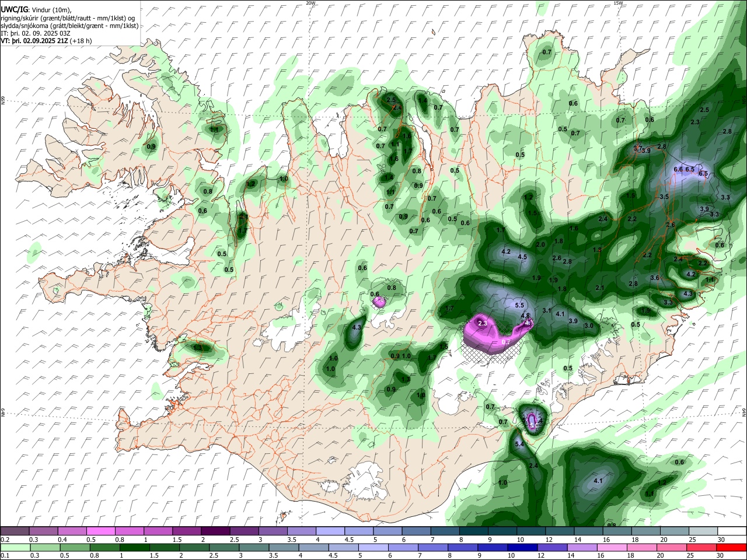Click the 3.0 precipitation value

point(589,325)
